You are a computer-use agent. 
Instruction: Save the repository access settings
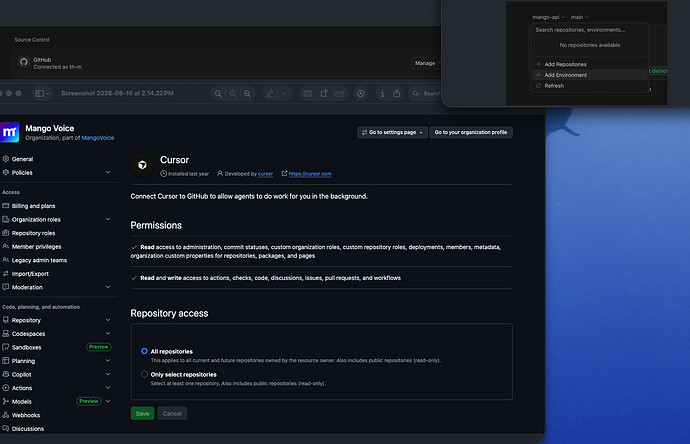click(x=142, y=413)
